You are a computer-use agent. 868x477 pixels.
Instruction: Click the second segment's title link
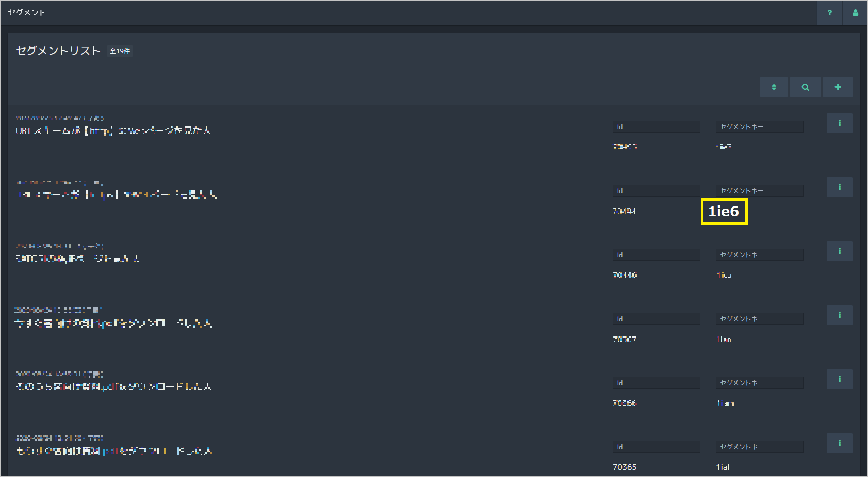pos(117,195)
